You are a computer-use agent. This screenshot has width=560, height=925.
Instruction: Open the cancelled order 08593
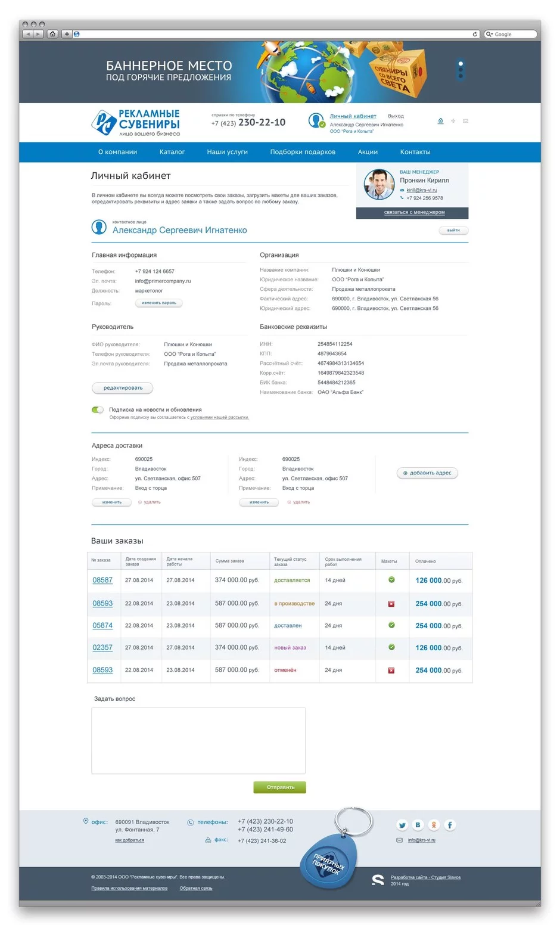point(102,671)
